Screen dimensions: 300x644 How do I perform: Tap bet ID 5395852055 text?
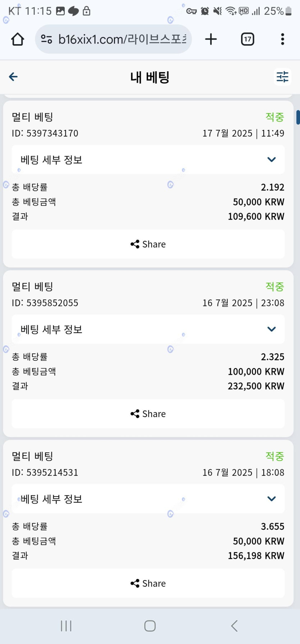pyautogui.click(x=45, y=303)
